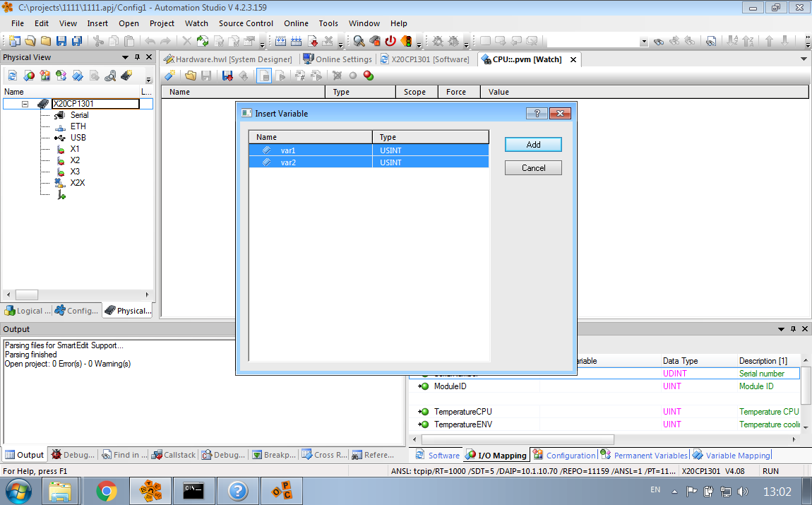Click the Physical View horizontal scrollbar thumb
Screen dimensions: 812x505
tap(26, 295)
